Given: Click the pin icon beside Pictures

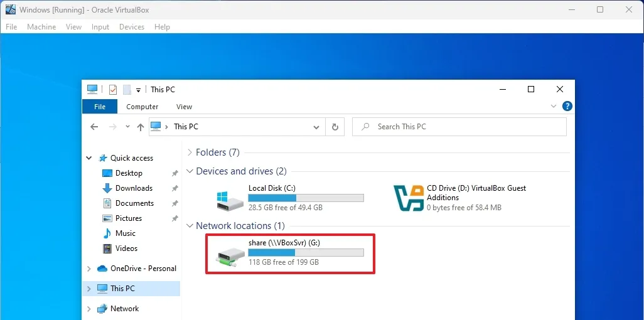Looking at the screenshot, I should (174, 218).
